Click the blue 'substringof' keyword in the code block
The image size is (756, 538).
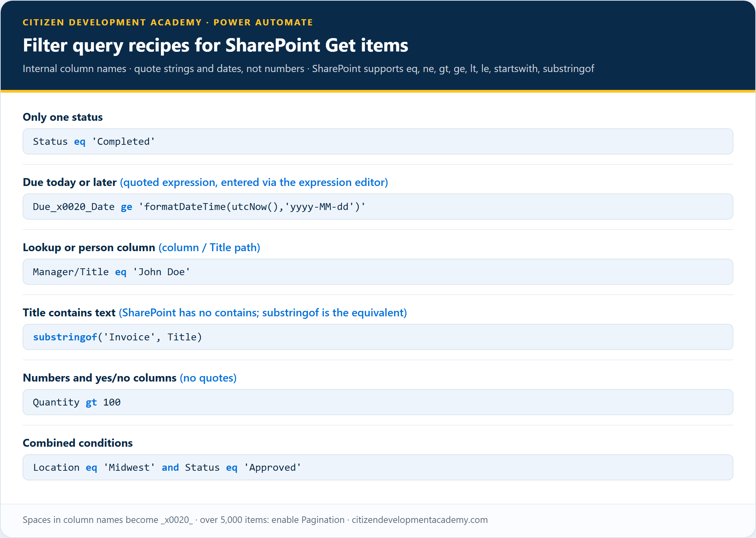point(65,337)
